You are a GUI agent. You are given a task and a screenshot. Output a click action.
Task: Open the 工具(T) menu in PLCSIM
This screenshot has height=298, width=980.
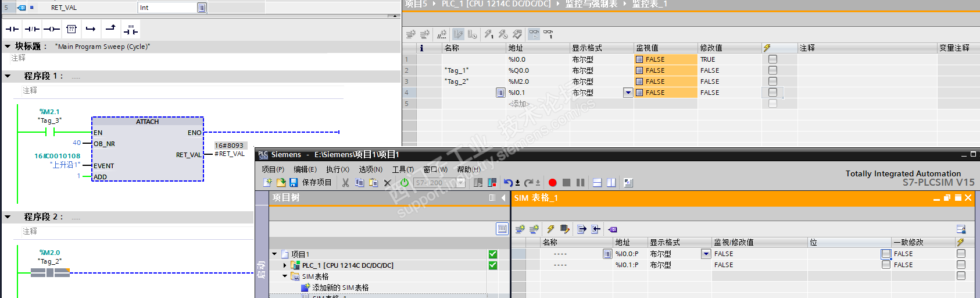(x=403, y=169)
